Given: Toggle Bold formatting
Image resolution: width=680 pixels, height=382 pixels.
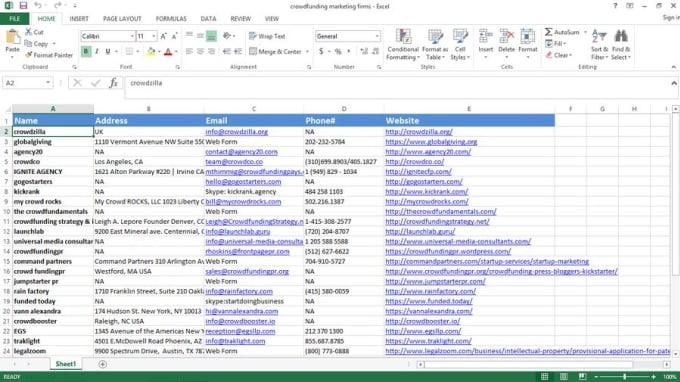Looking at the screenshot, I should pyautogui.click(x=86, y=52).
